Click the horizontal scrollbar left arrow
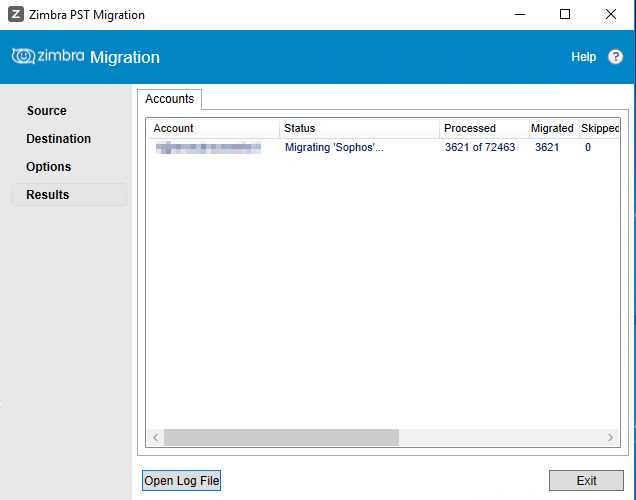636x500 pixels. click(155, 438)
